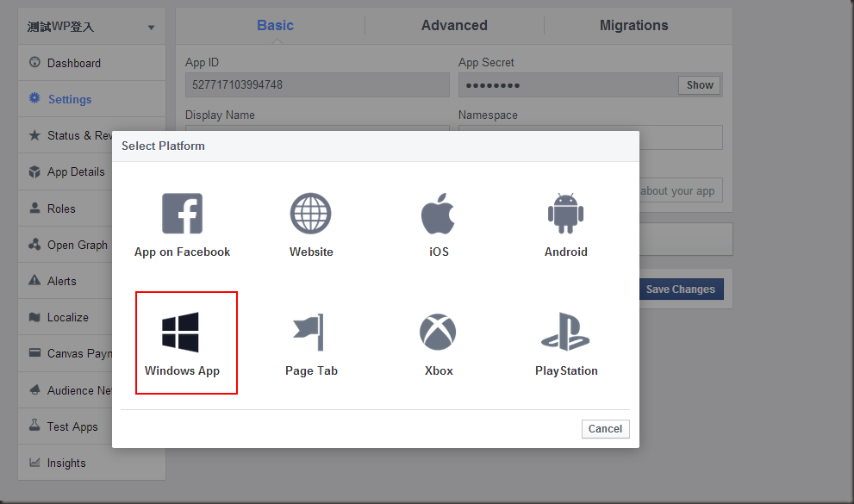Click the Save Changes button
Screen dimensions: 854x504
pyautogui.click(x=681, y=289)
